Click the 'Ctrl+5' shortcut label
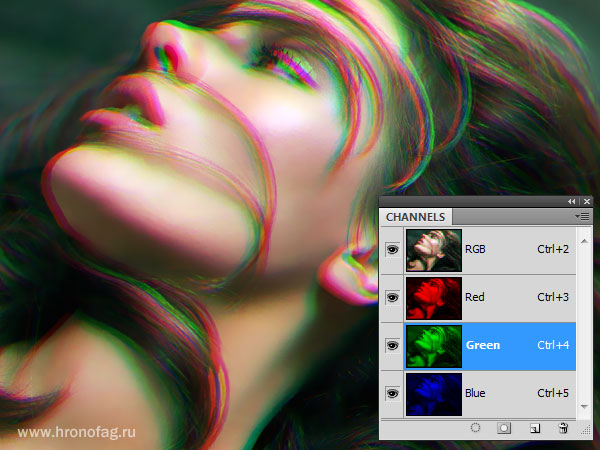600x450 pixels. 553,393
